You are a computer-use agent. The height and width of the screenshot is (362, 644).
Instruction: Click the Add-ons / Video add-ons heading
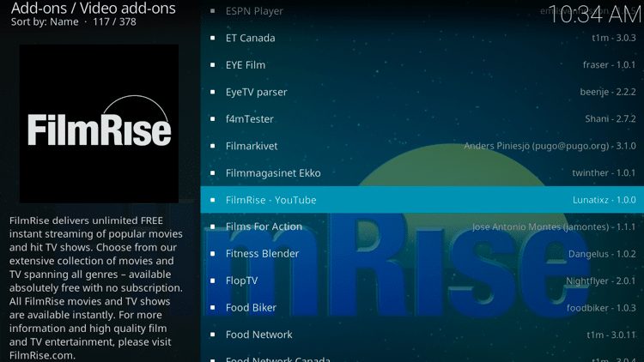pyautogui.click(x=94, y=9)
